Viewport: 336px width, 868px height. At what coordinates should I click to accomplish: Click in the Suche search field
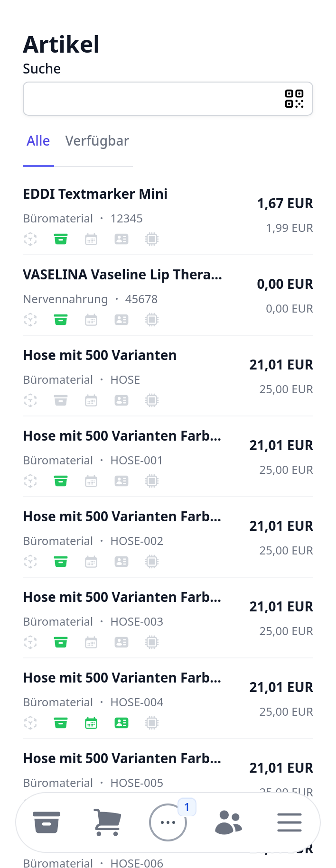[152, 99]
